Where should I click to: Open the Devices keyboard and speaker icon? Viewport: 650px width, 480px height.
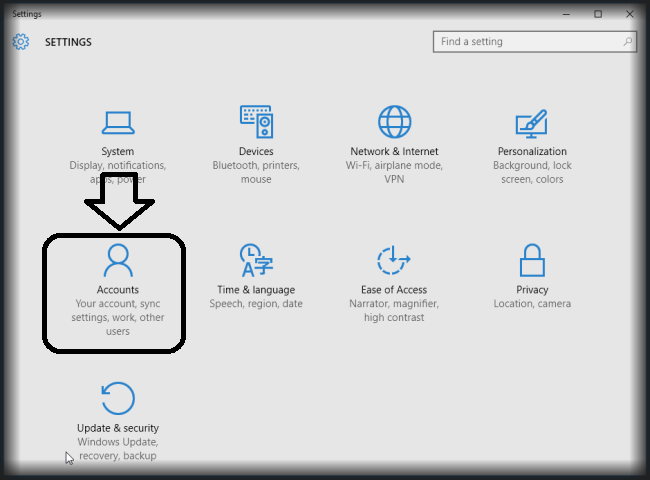256,121
